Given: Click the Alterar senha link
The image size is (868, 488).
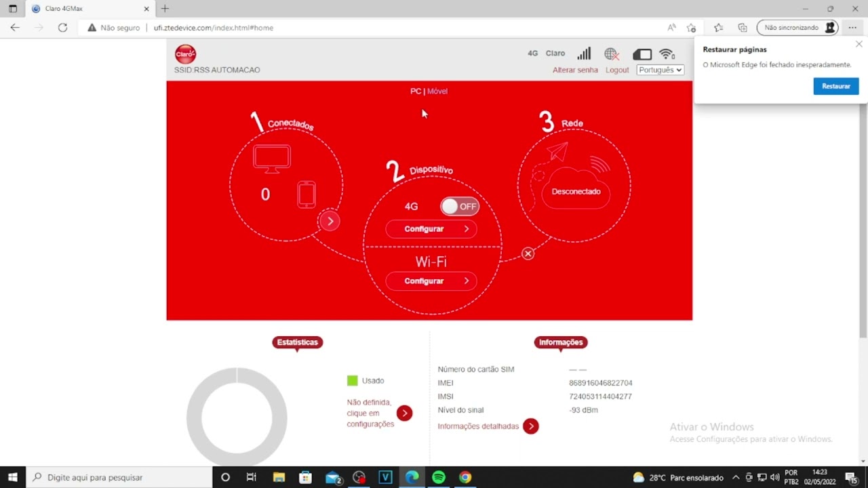Looking at the screenshot, I should point(575,70).
